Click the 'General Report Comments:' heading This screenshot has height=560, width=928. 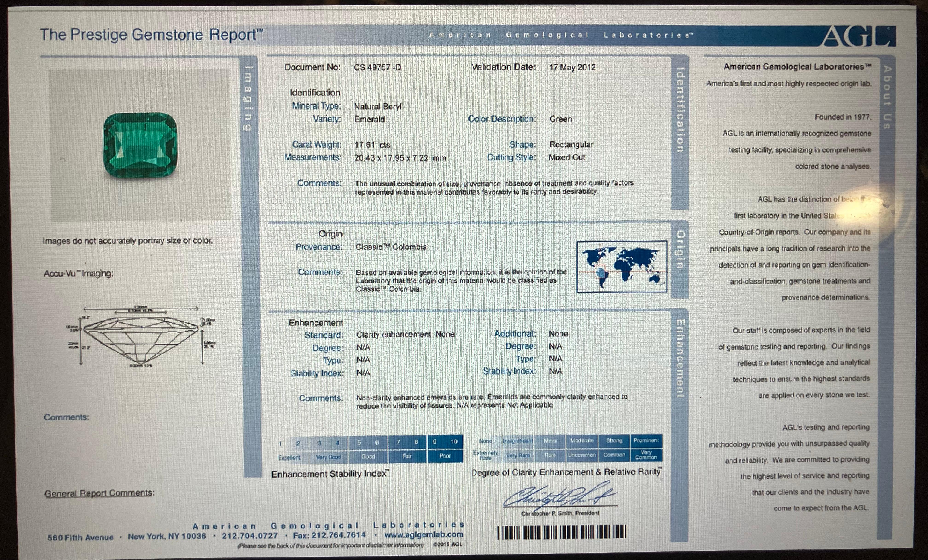point(100,493)
